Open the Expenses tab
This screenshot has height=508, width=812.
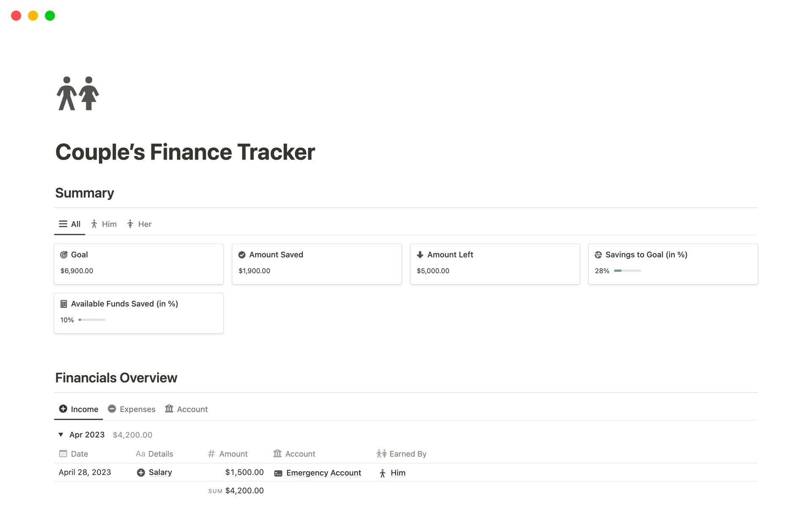132,409
